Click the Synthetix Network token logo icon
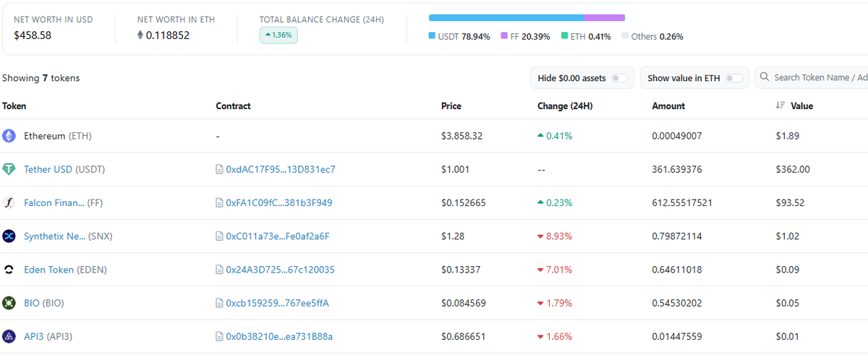868x363 pixels. tap(9, 236)
